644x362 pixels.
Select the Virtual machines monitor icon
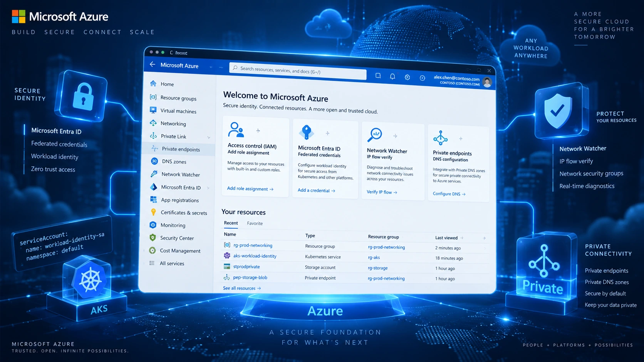[x=153, y=110]
